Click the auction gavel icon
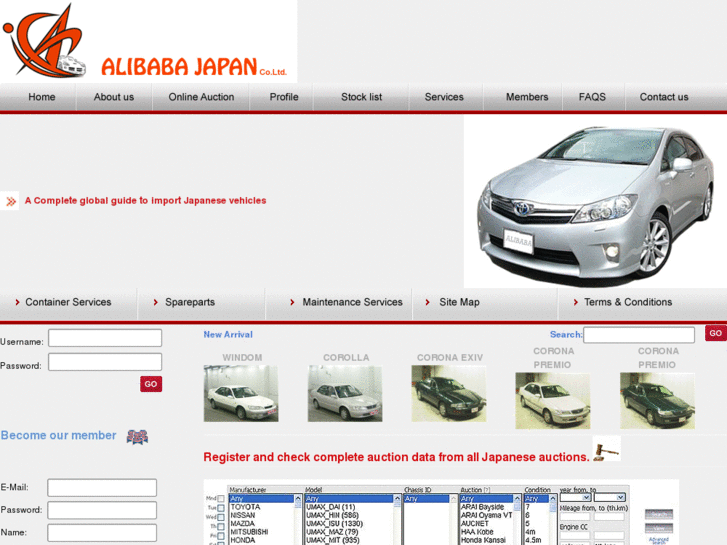The image size is (727, 545). (606, 449)
